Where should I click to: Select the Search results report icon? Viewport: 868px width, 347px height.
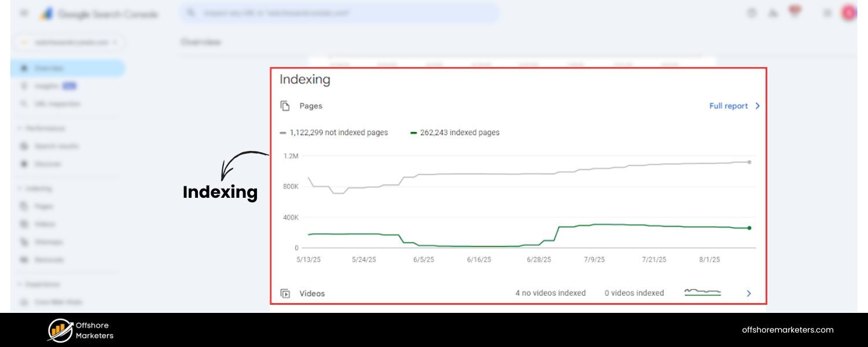click(23, 146)
